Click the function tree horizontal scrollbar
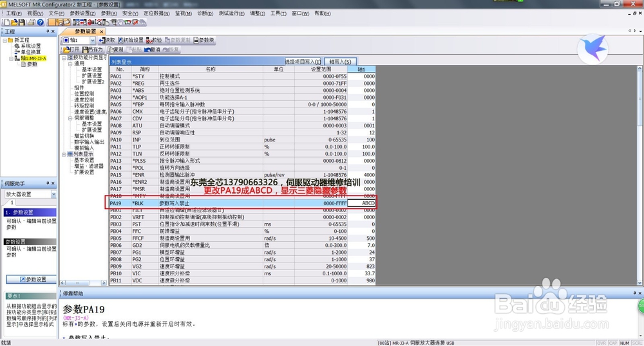Viewport: 644px width, 346px height. (83, 283)
